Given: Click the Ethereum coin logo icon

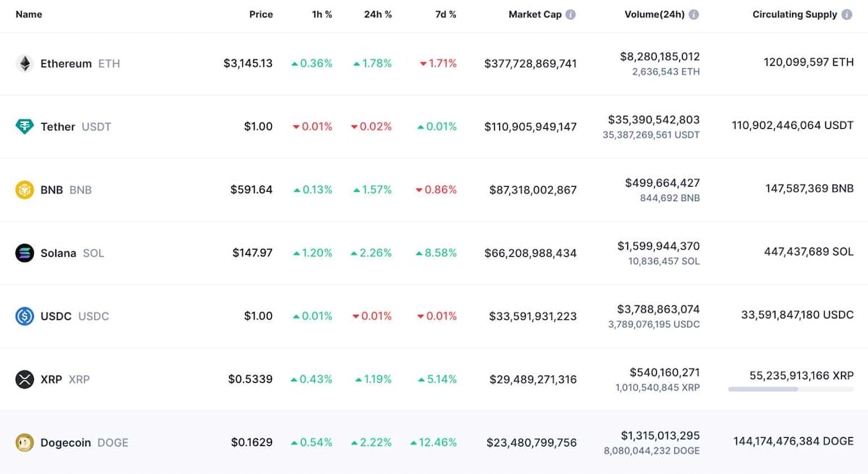Looking at the screenshot, I should pyautogui.click(x=25, y=64).
